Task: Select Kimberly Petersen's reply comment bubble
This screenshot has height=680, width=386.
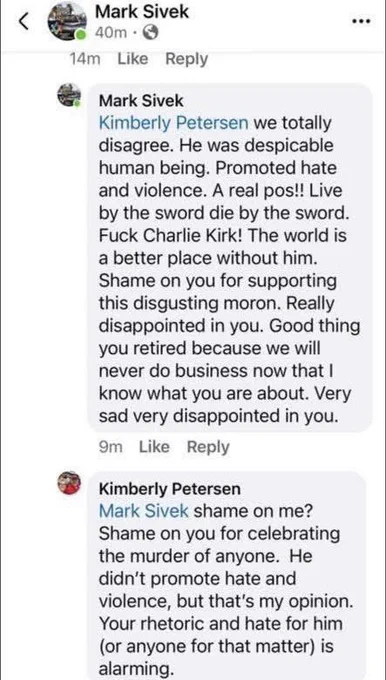Action: (226, 575)
